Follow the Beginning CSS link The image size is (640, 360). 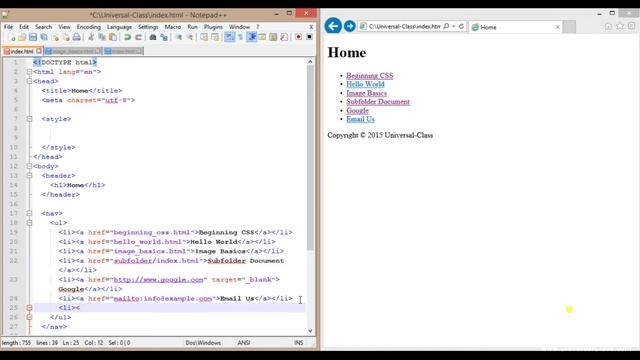pyautogui.click(x=370, y=76)
